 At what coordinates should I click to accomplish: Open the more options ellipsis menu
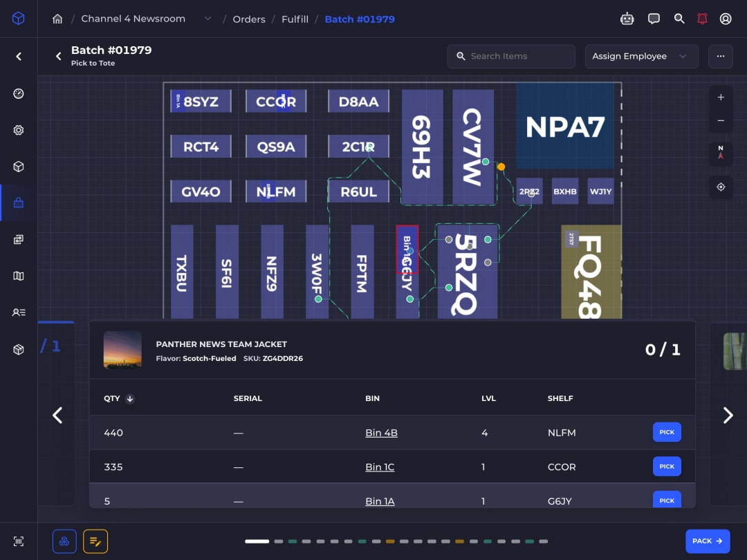[720, 56]
